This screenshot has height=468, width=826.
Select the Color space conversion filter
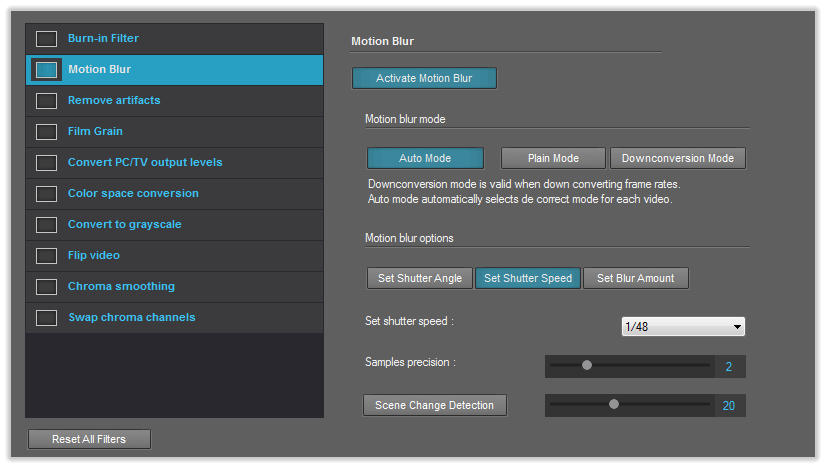(x=174, y=193)
